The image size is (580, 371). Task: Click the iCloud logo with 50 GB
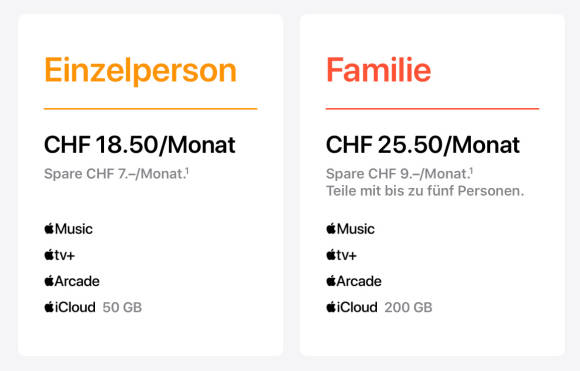[70, 307]
